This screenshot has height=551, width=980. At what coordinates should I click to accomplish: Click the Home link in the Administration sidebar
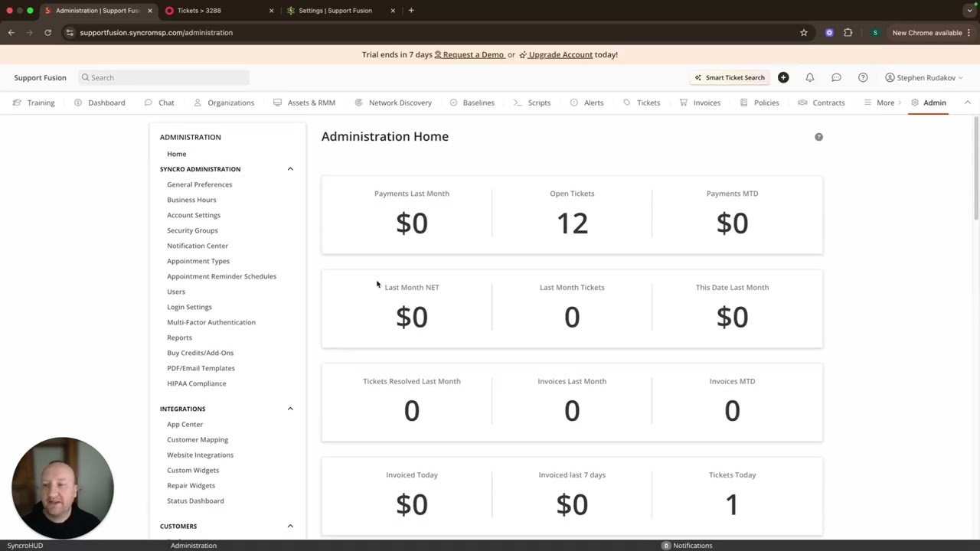(176, 154)
